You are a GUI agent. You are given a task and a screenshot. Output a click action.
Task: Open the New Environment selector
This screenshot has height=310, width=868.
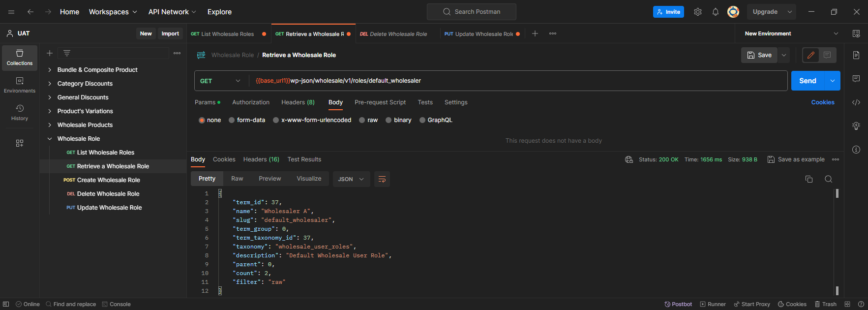tap(791, 33)
